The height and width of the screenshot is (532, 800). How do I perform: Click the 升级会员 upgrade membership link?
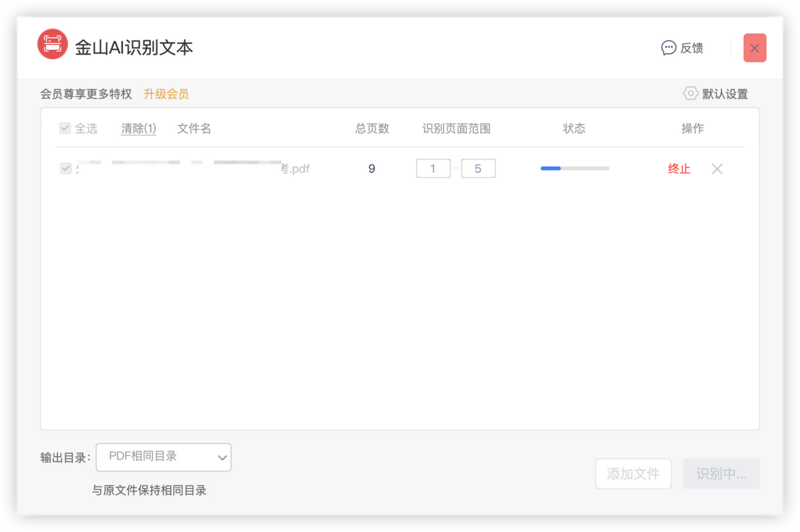(x=166, y=94)
